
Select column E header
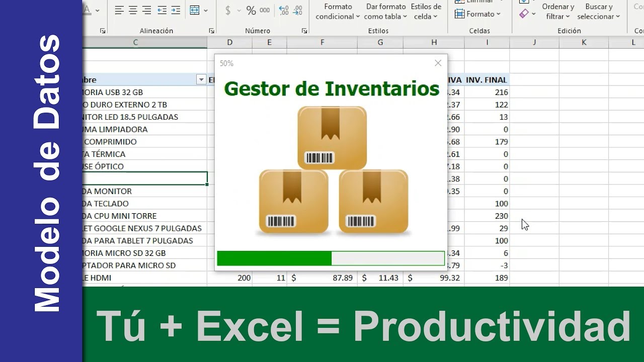[269, 42]
